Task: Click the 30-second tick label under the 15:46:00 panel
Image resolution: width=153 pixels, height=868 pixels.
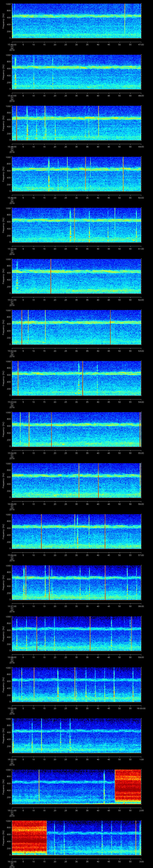Action: click(76, 44)
